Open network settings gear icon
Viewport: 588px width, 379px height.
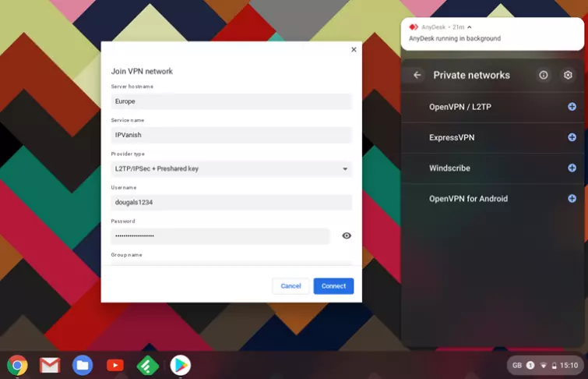[x=568, y=75]
